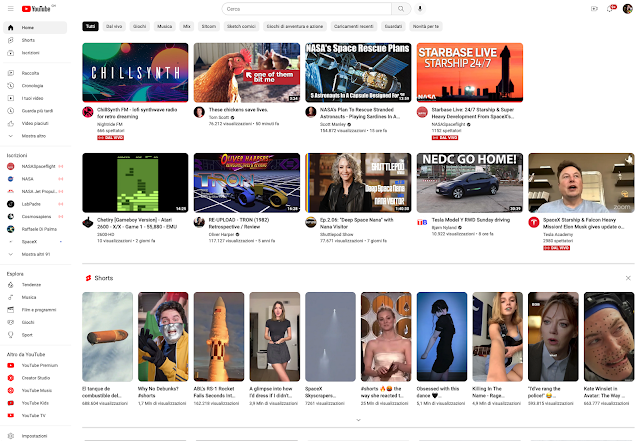Image resolution: width=639 pixels, height=441 pixels.
Task: Go to Tendenze in Esplora section
Action: tap(30, 285)
